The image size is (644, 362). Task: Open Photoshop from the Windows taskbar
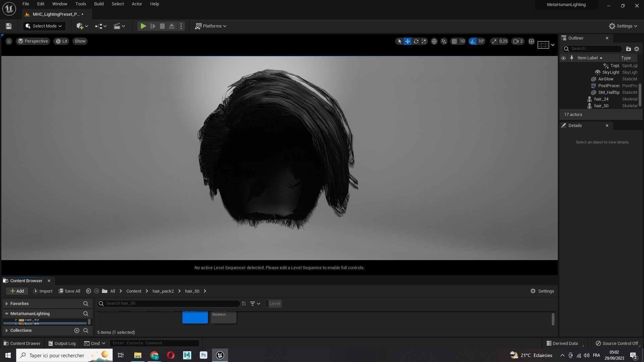tap(204, 355)
